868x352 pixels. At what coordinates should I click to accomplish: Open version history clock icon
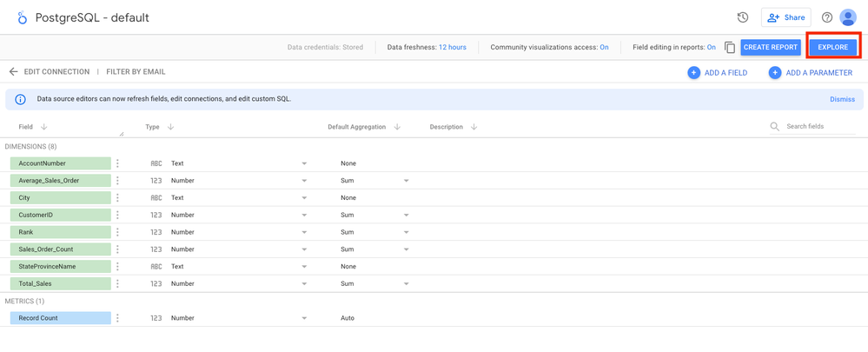(743, 17)
